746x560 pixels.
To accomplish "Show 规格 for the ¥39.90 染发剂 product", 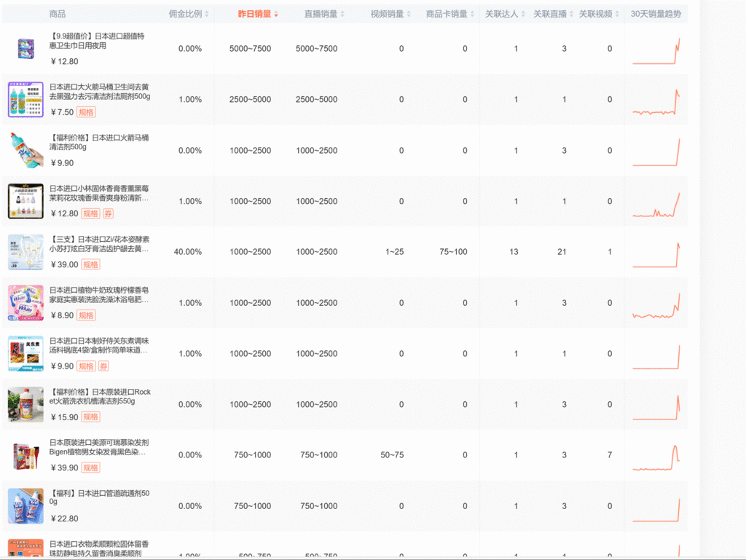I will coord(90,468).
